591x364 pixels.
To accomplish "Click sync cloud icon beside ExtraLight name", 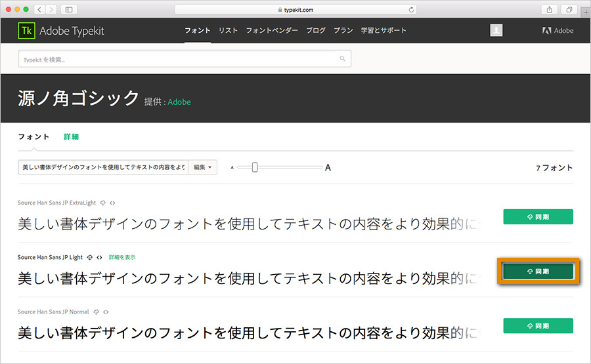I will click(x=103, y=203).
